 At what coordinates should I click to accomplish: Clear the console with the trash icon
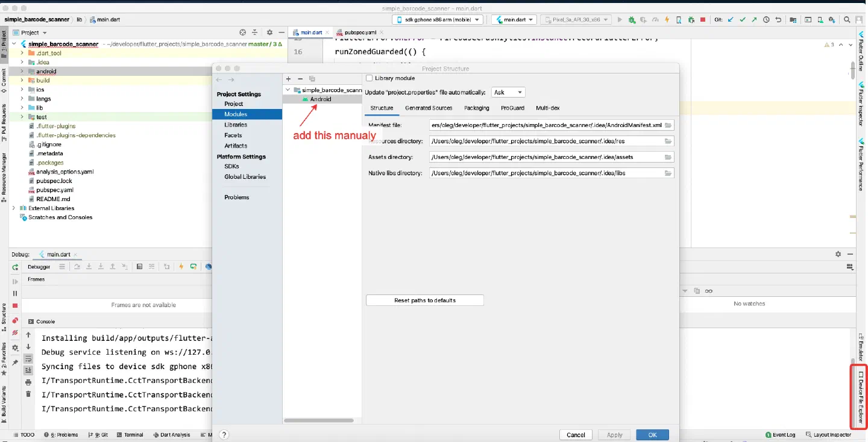click(x=28, y=394)
